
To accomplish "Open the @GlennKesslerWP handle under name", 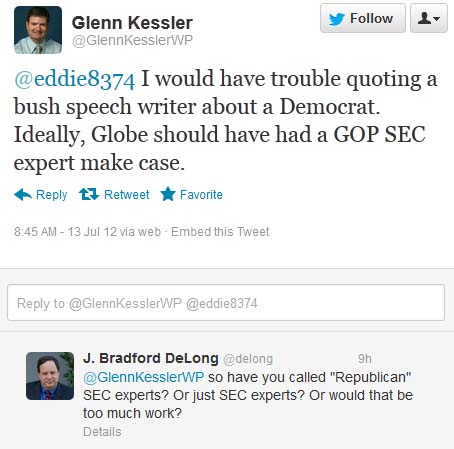I will click(x=133, y=40).
